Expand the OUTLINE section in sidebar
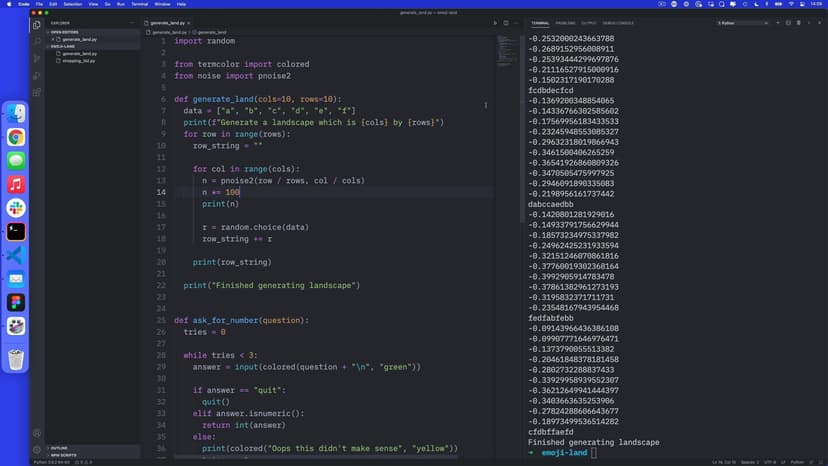Viewport: 828px width, 466px height. tap(59, 447)
